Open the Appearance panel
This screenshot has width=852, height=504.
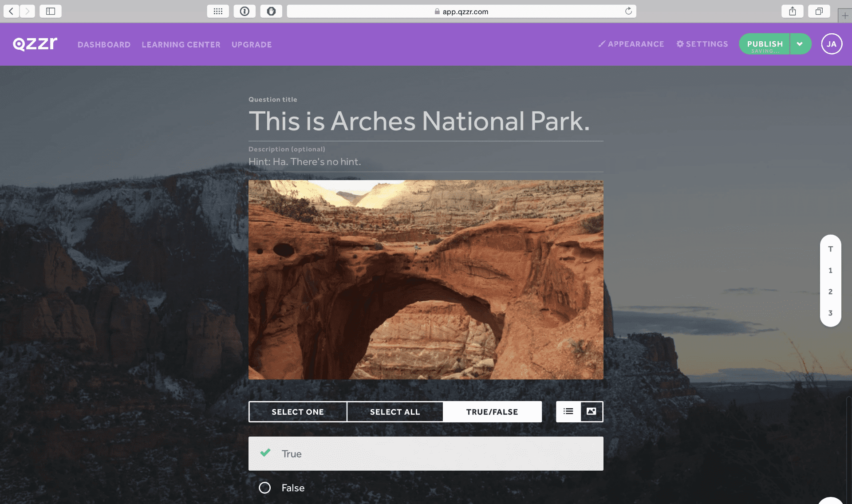(631, 44)
